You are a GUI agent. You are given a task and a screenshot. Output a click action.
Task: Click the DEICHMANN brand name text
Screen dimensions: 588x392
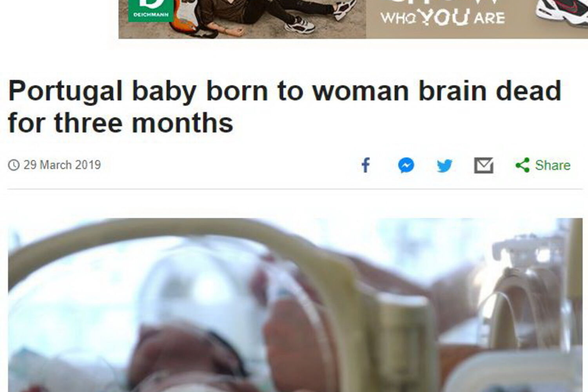coord(151,15)
